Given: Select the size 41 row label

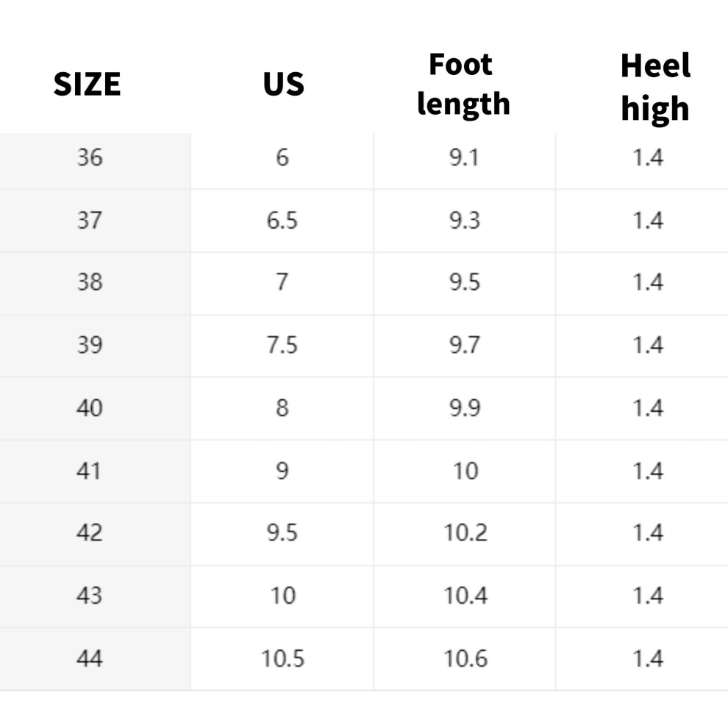Looking at the screenshot, I should coord(95,471).
